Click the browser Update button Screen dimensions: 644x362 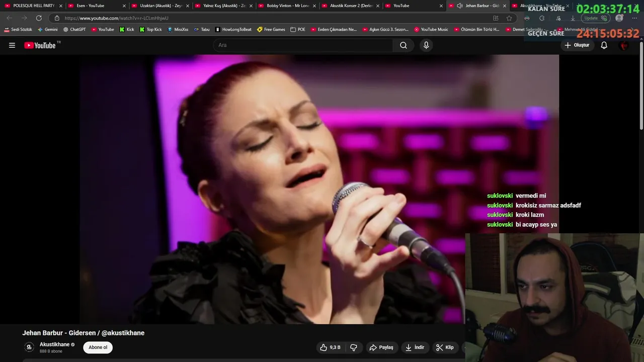[x=595, y=18]
